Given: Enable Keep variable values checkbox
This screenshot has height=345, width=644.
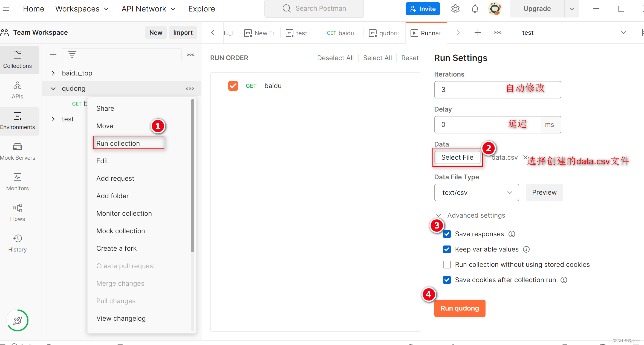Looking at the screenshot, I should pyautogui.click(x=447, y=249).
